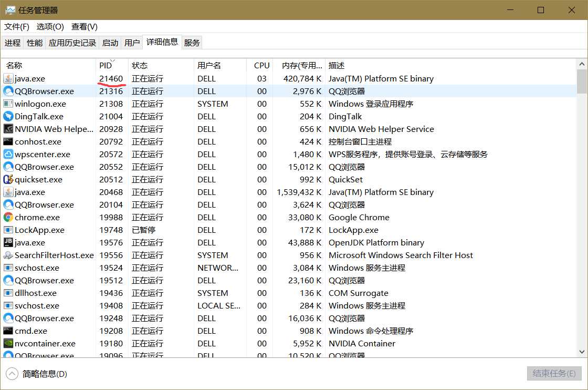The image size is (588, 390).
Task: Click the vertical scrollbar thumb
Action: coord(582,81)
